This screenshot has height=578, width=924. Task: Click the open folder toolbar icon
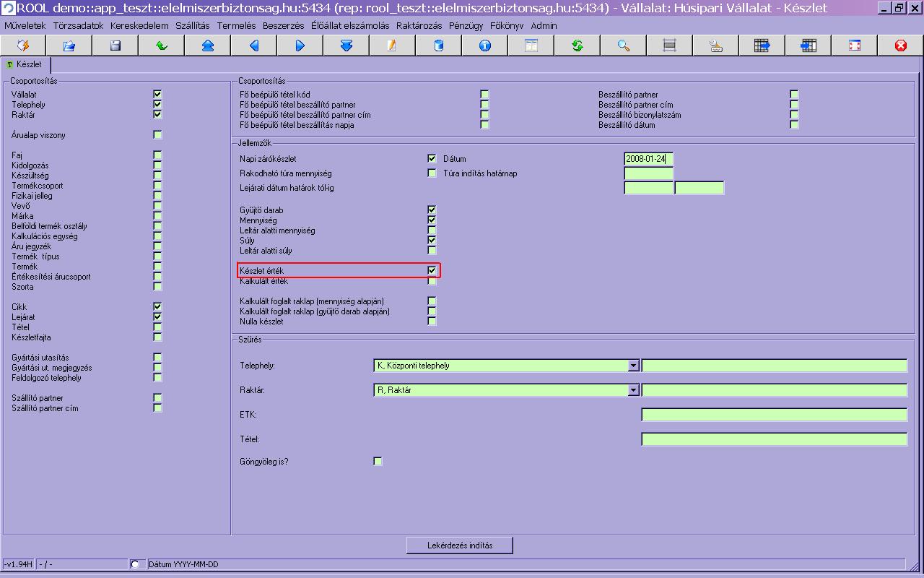tap(69, 46)
